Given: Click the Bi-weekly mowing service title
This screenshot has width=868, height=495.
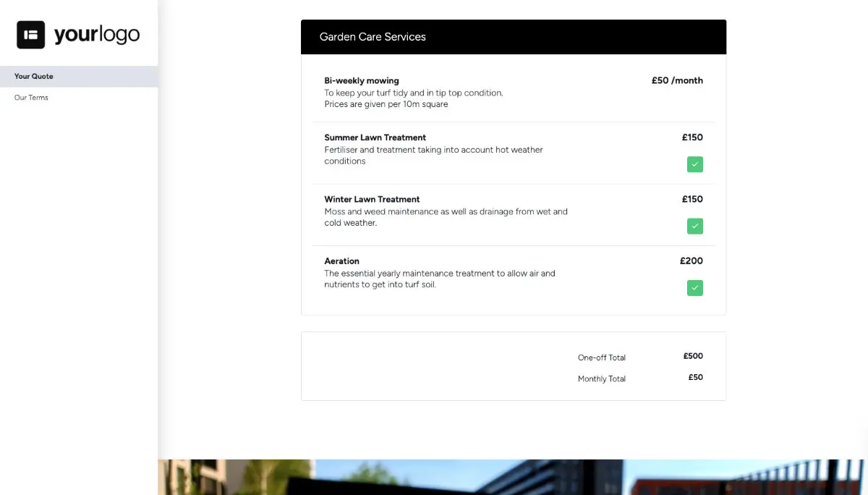Looking at the screenshot, I should pyautogui.click(x=362, y=80).
